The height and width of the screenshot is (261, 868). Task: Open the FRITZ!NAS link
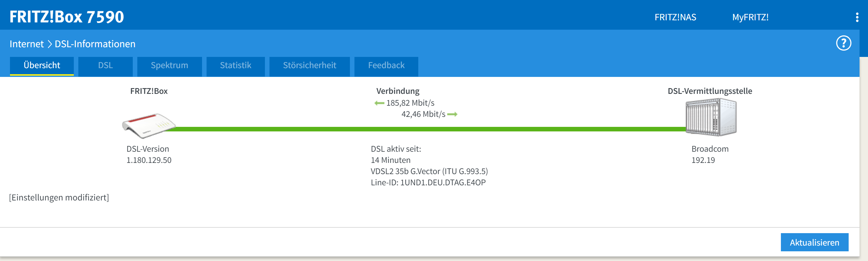click(675, 17)
